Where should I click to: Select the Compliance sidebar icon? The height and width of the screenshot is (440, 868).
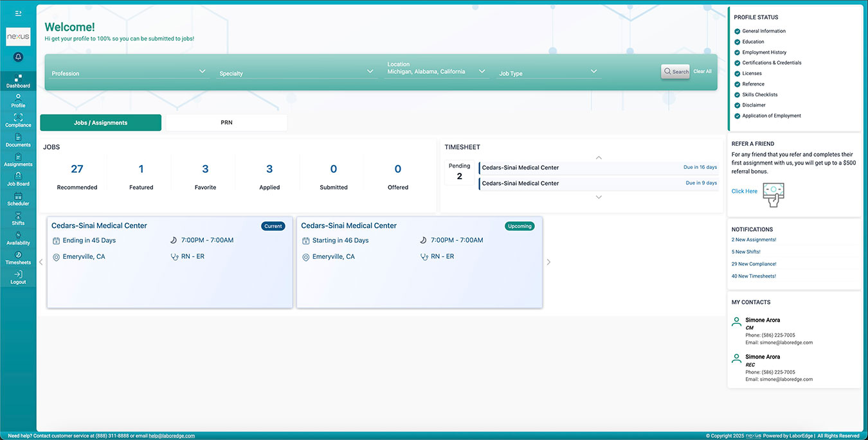point(17,119)
